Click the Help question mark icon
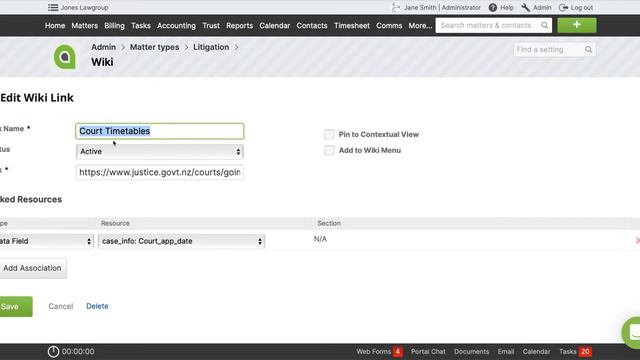 coord(493,7)
